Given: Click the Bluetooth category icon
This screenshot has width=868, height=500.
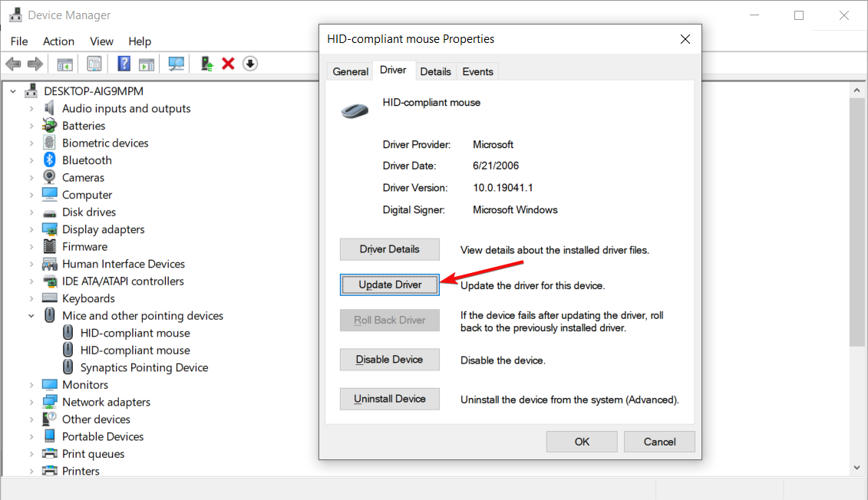Looking at the screenshot, I should (50, 160).
